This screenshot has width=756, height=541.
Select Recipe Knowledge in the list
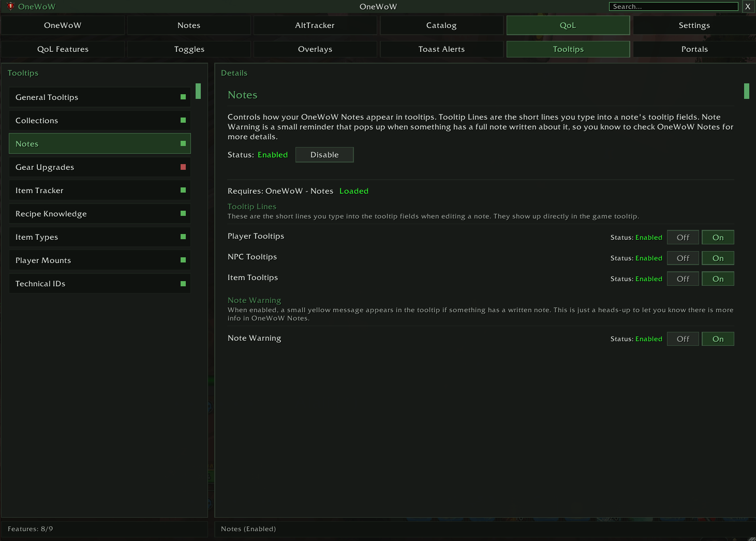100,213
